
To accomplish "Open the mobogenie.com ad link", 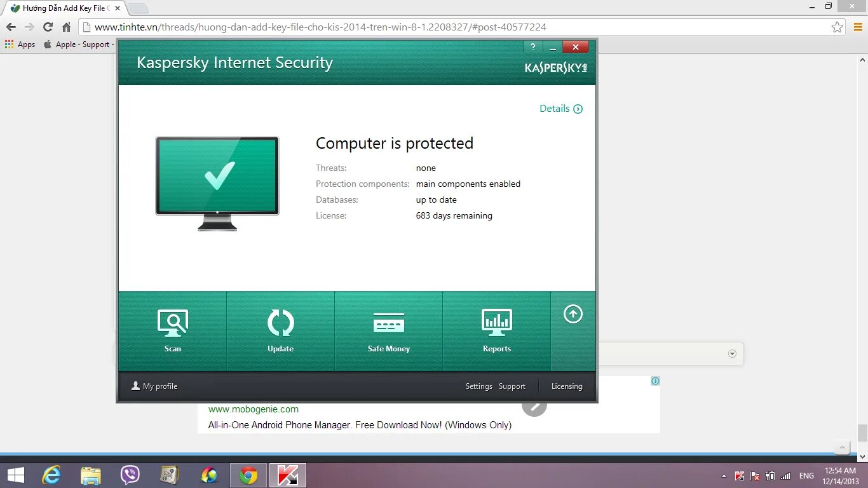I will pyautogui.click(x=254, y=410).
